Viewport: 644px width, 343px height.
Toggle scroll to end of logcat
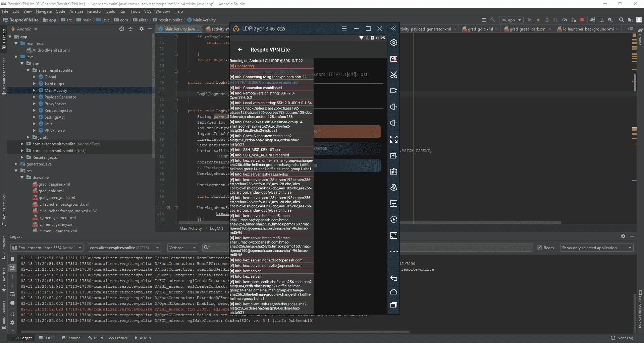coord(12,268)
